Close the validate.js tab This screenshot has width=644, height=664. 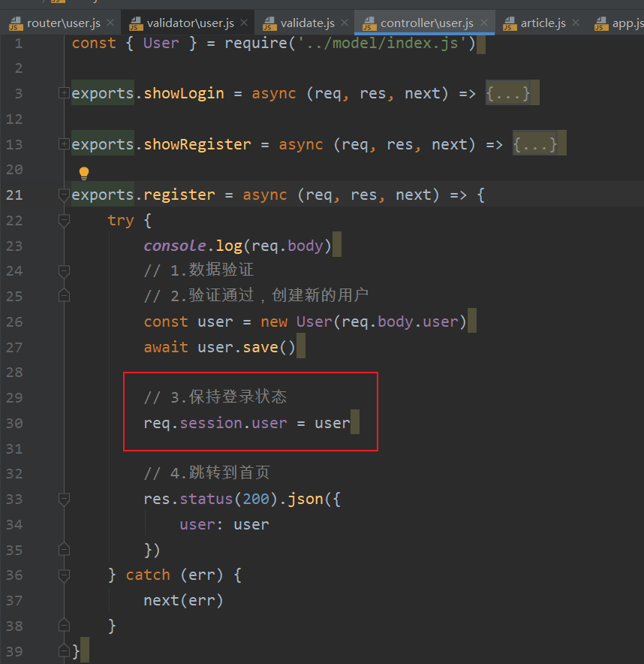coord(345,23)
